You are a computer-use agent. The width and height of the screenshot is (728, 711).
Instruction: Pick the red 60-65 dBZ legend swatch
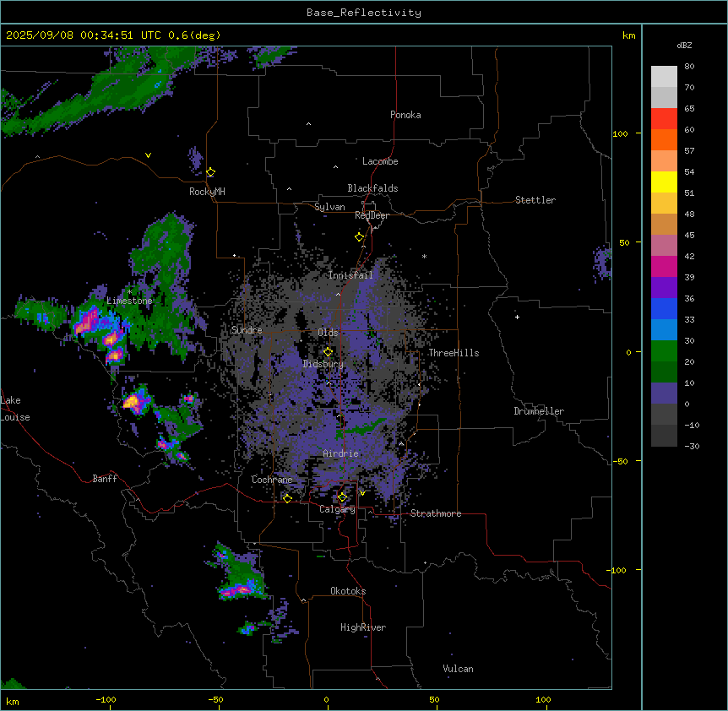664,119
